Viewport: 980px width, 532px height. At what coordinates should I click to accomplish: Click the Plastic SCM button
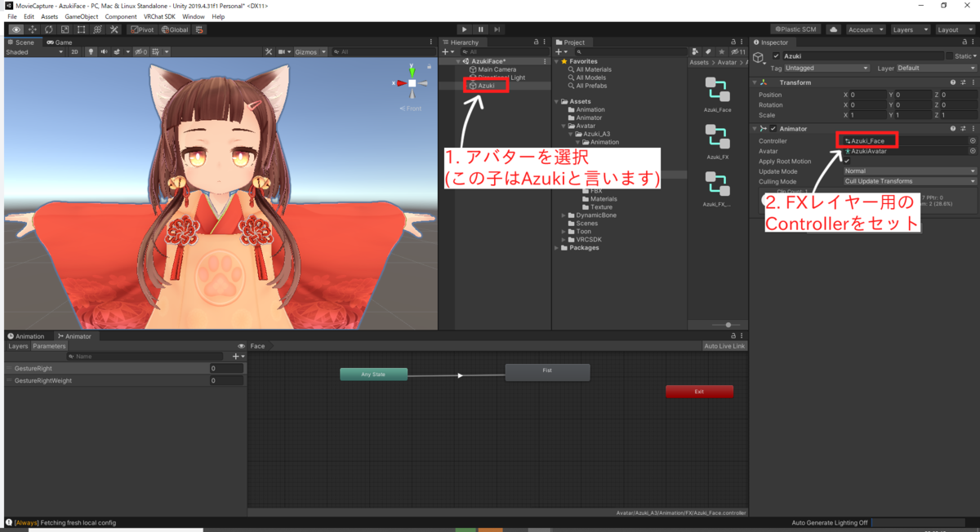coord(795,29)
